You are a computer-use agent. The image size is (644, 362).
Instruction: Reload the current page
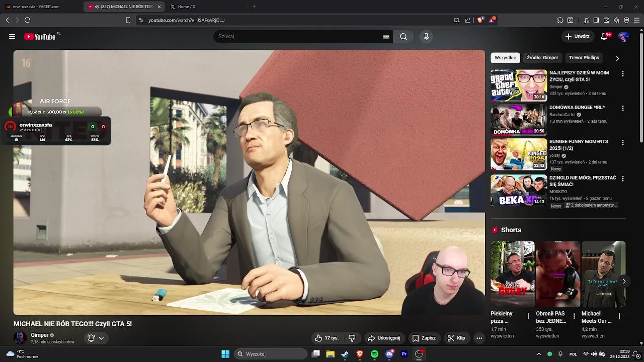tap(27, 20)
